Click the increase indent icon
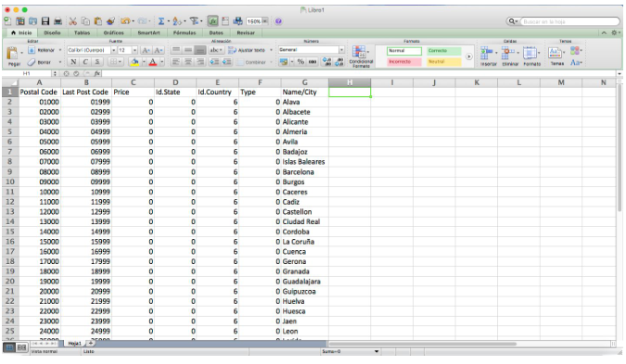626x364 pixels. (x=227, y=62)
